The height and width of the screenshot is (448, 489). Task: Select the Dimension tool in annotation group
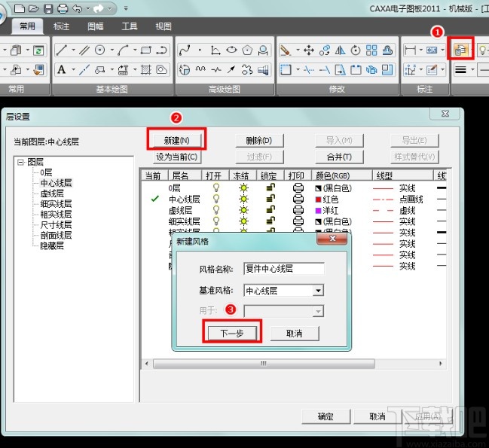410,50
